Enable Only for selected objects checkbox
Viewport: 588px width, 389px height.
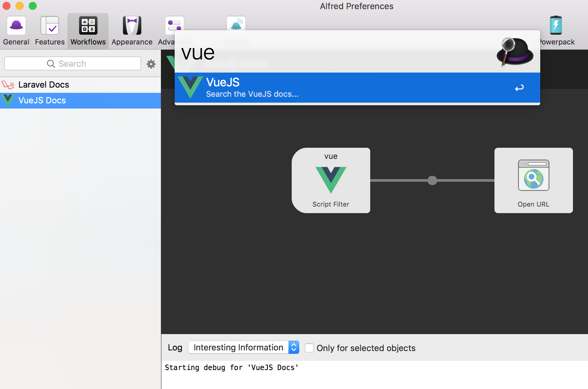[309, 348]
